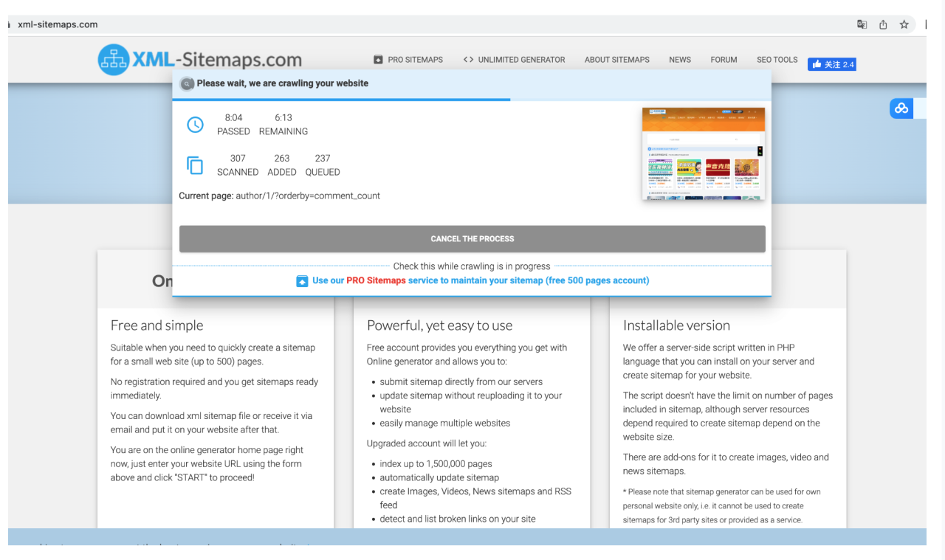This screenshot has height=560, width=945.
Task: Click the blue box icon before PRO Sitemaps link
Action: pyautogui.click(x=302, y=281)
